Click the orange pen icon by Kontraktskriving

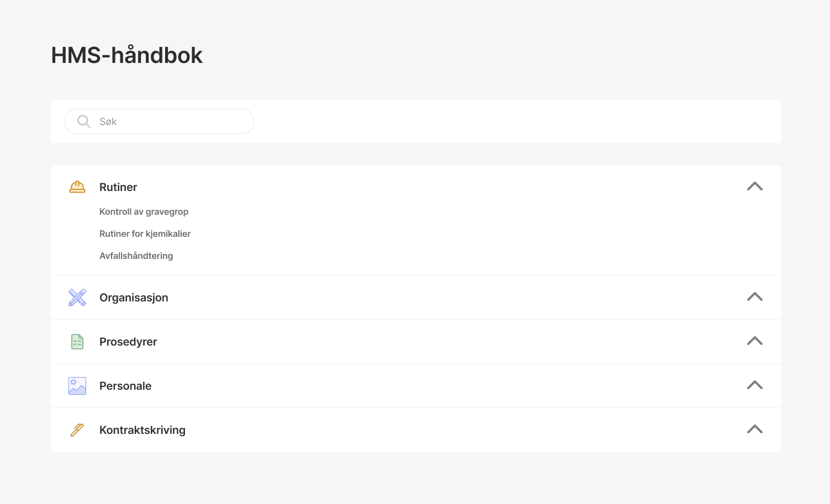coord(77,430)
